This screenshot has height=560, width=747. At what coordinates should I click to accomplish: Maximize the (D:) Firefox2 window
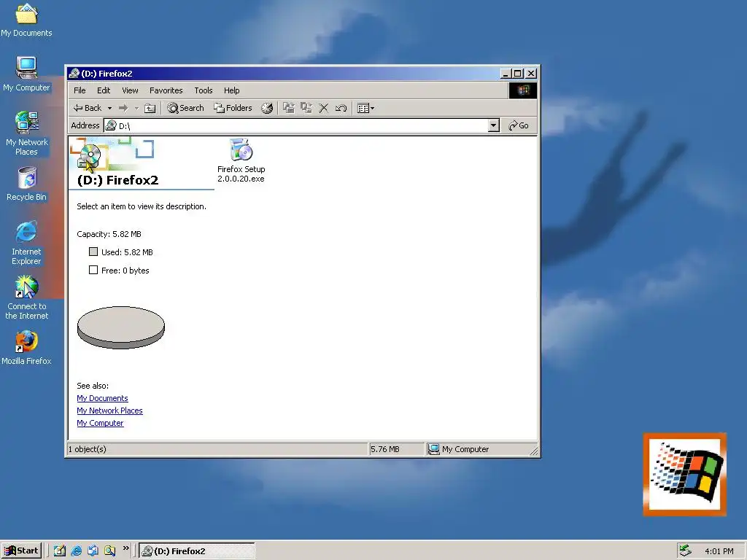pos(518,74)
